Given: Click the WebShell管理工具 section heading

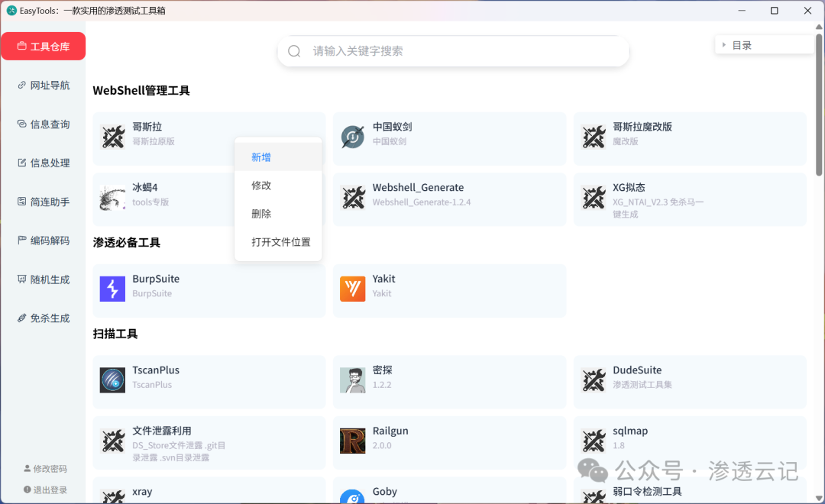Looking at the screenshot, I should click(x=141, y=90).
